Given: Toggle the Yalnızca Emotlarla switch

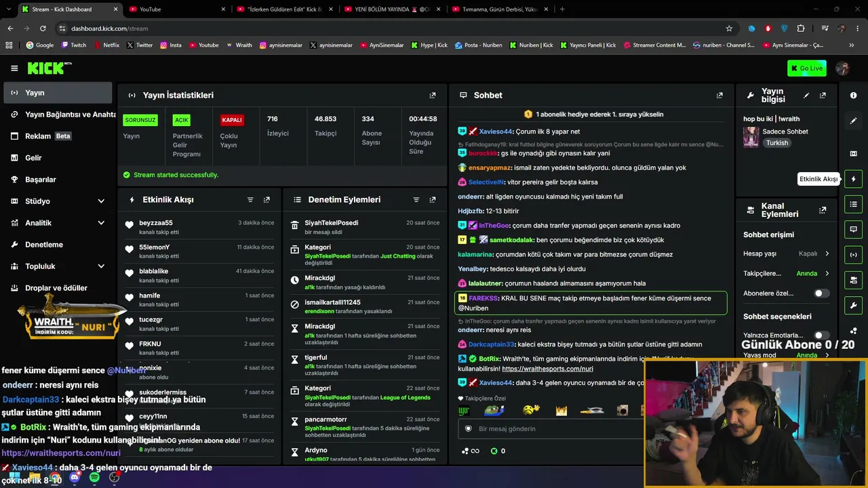Looking at the screenshot, I should click(821, 335).
